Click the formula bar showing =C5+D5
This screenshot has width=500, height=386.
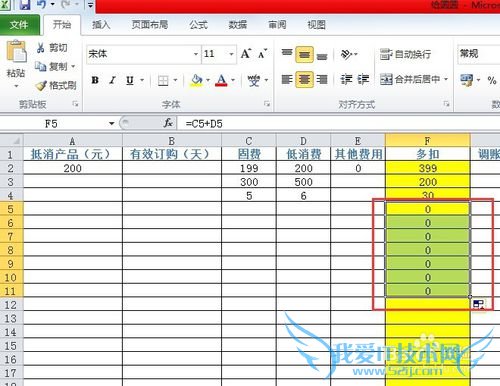338,124
